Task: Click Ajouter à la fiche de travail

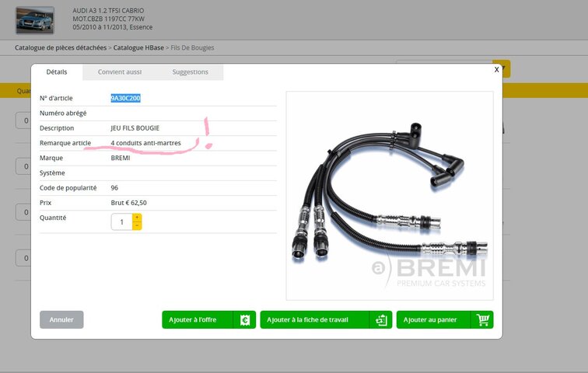Action: tap(326, 320)
